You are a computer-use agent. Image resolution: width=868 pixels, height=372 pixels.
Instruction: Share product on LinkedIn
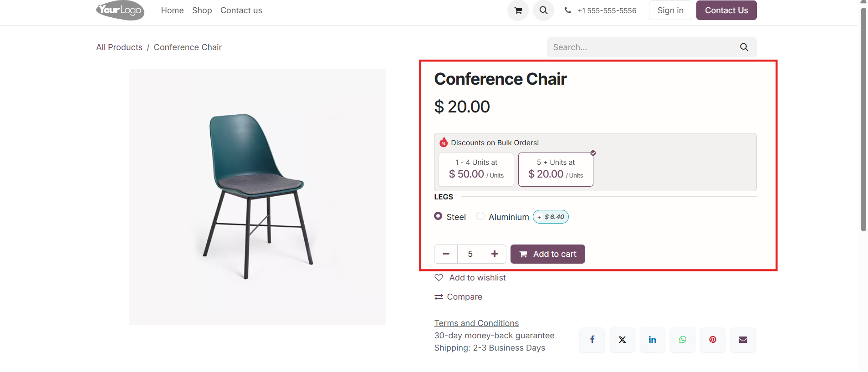tap(652, 340)
